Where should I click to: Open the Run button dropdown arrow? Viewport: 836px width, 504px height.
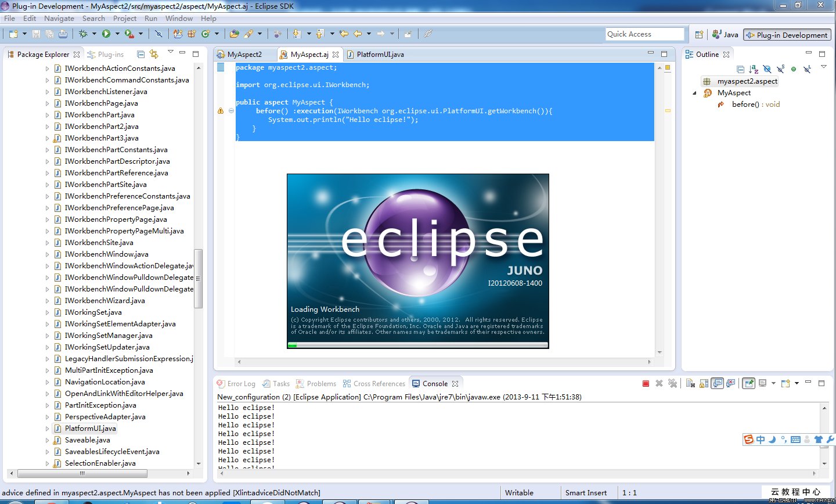click(117, 34)
